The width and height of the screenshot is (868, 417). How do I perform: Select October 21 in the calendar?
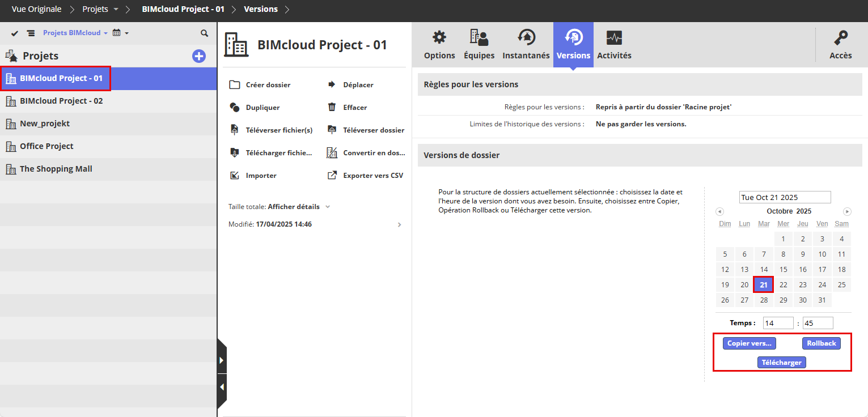(764, 285)
